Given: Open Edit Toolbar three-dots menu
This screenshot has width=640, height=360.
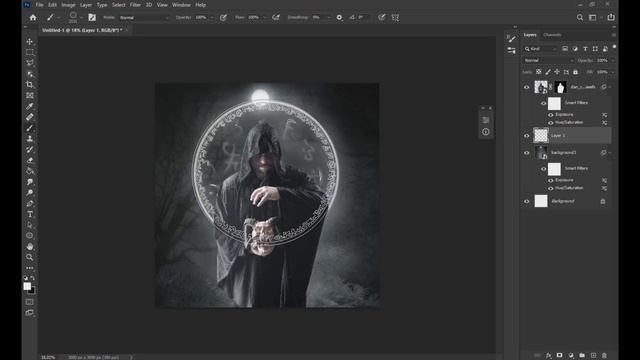Looking at the screenshot, I should point(30,268).
